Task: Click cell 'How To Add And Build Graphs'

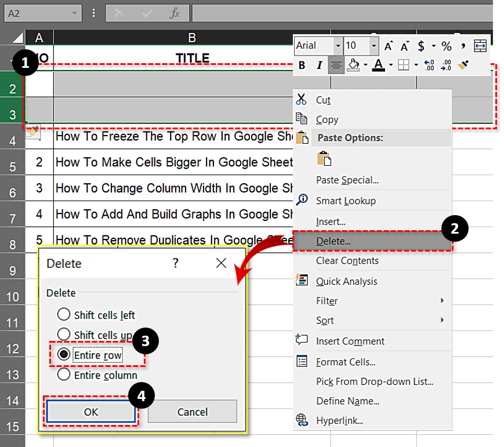Action: pyautogui.click(x=173, y=214)
